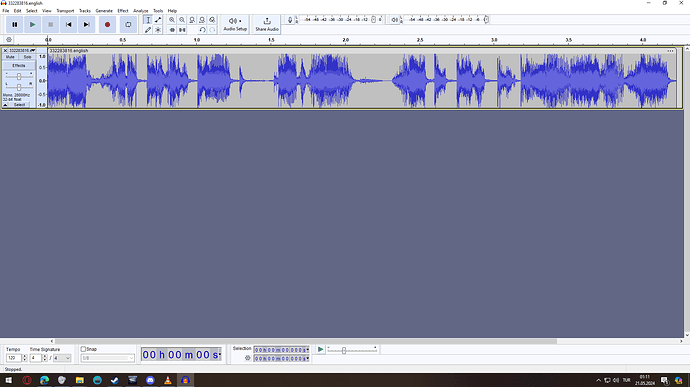This screenshot has height=387, width=690.
Task: Click the Undo arrow icon
Action: [202, 29]
